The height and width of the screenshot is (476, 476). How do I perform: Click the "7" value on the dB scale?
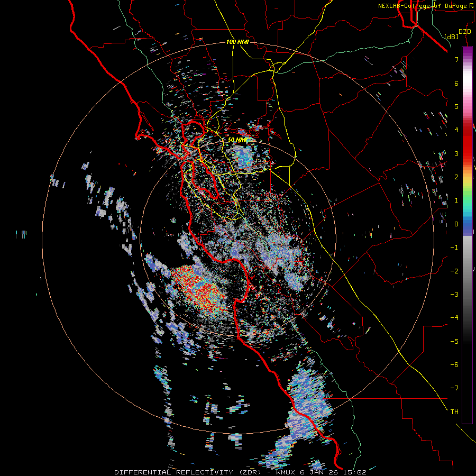[x=456, y=59]
